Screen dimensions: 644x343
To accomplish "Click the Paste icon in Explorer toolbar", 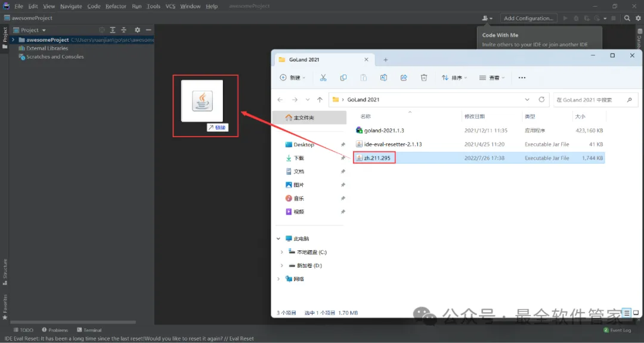I will [364, 78].
